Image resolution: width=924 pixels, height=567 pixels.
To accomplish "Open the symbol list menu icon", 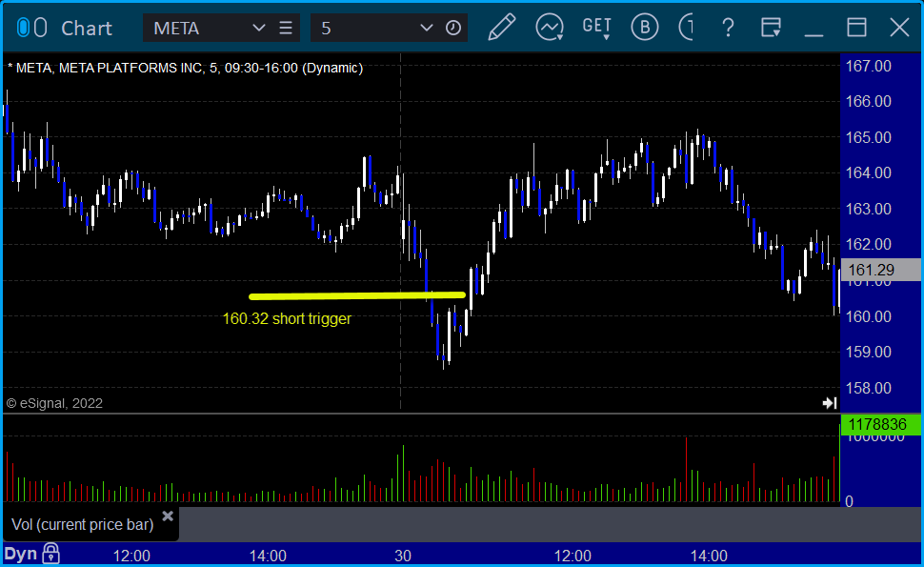I will (286, 28).
